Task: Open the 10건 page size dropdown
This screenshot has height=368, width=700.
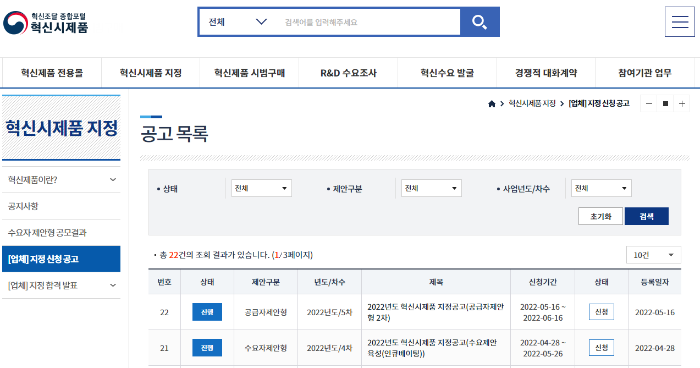Action: (x=654, y=255)
